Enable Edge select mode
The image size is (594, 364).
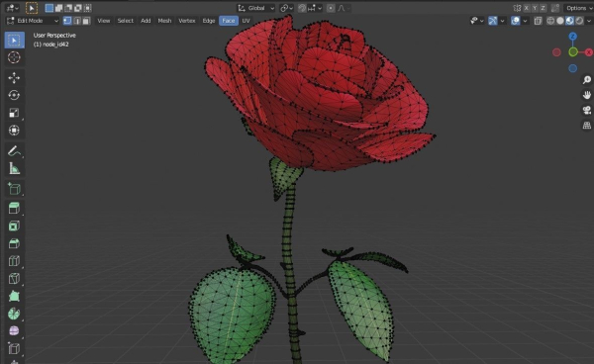[x=77, y=21]
